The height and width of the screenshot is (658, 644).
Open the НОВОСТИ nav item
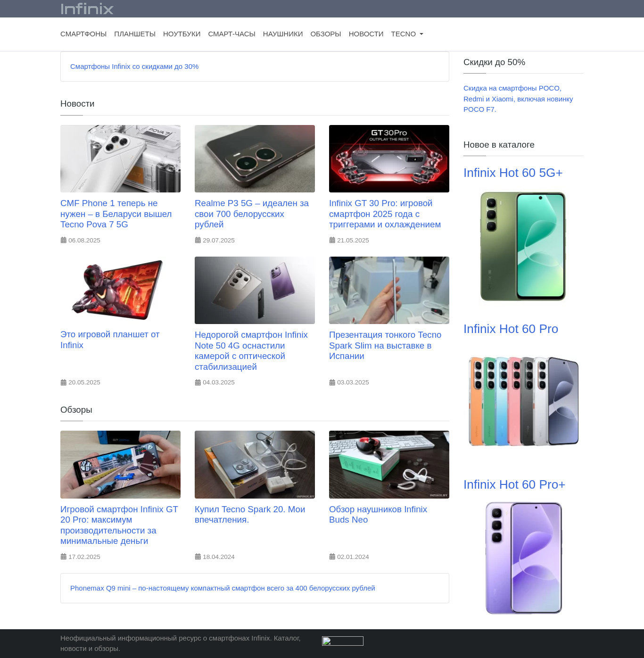(366, 34)
